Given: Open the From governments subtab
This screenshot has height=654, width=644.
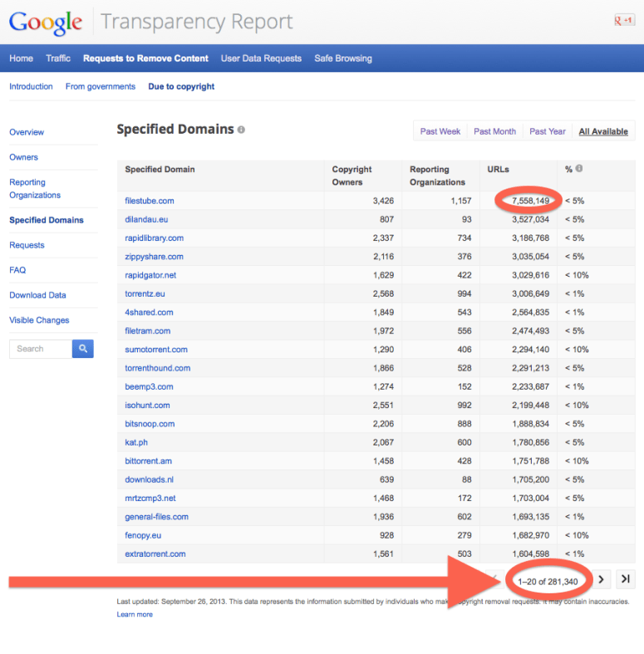Looking at the screenshot, I should coord(100,86).
